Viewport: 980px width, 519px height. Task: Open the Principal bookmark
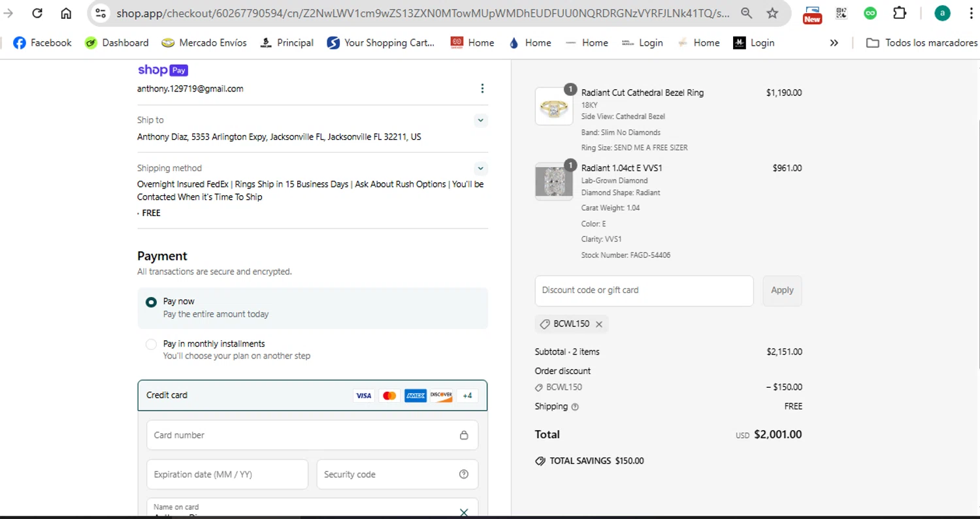286,42
